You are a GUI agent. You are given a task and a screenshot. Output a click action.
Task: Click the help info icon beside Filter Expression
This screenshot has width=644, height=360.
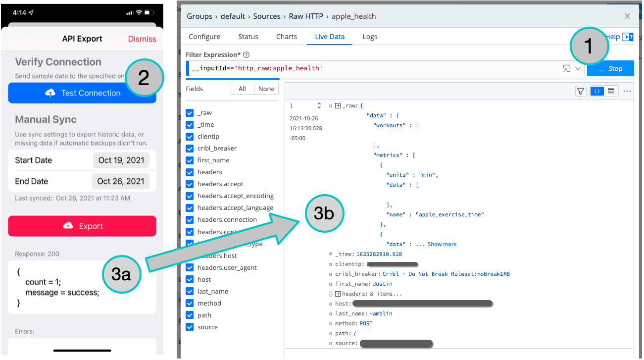coord(246,55)
